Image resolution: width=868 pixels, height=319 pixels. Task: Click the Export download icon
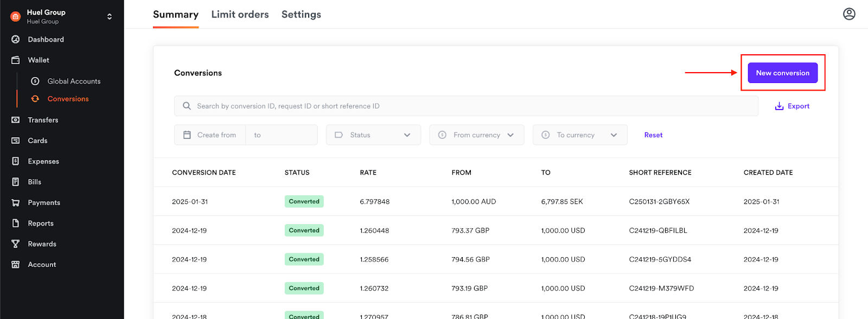click(x=779, y=106)
